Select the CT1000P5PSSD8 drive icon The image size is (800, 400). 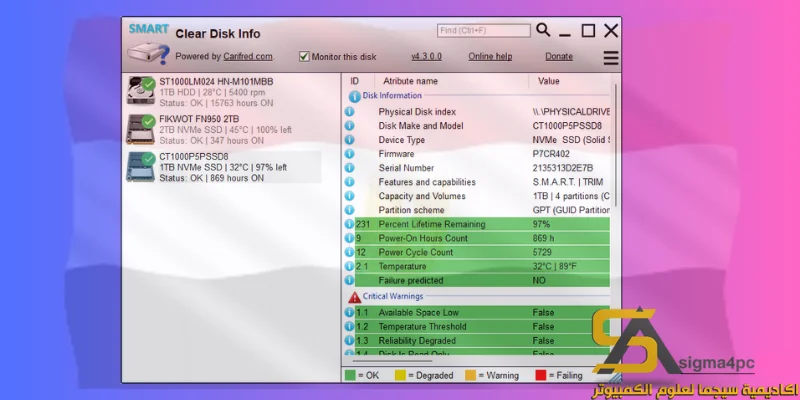point(141,166)
